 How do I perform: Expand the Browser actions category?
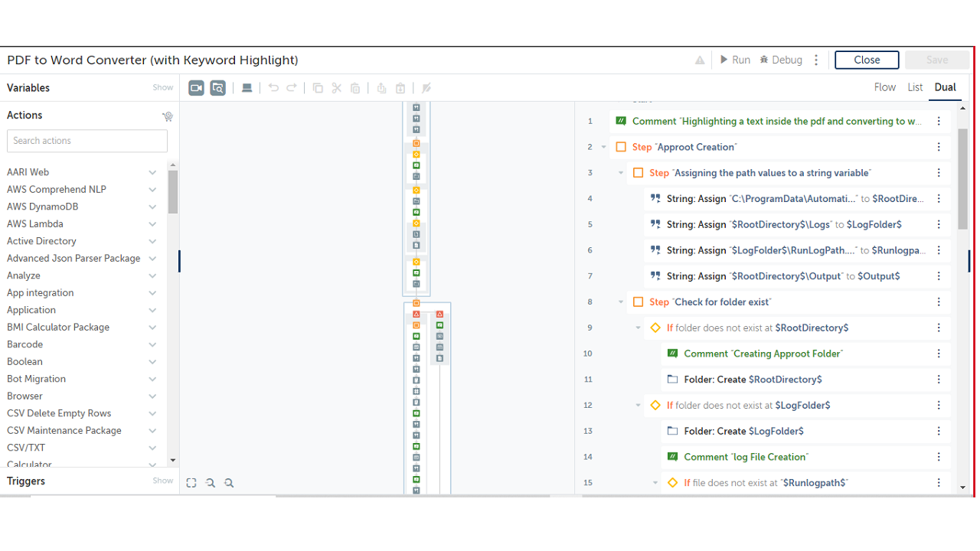pos(152,396)
